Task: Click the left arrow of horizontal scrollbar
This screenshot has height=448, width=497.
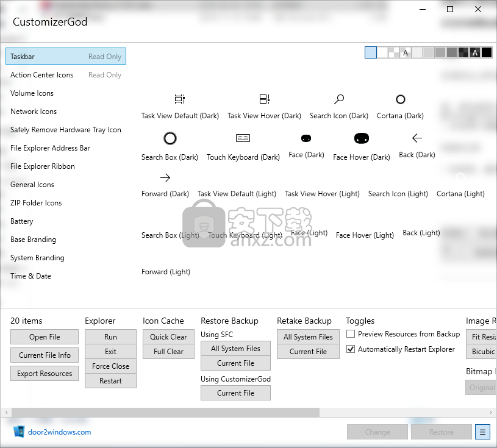Action: [x=6, y=412]
